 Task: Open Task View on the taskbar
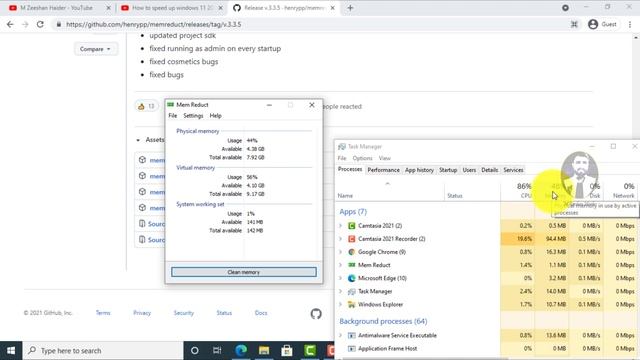point(217,351)
